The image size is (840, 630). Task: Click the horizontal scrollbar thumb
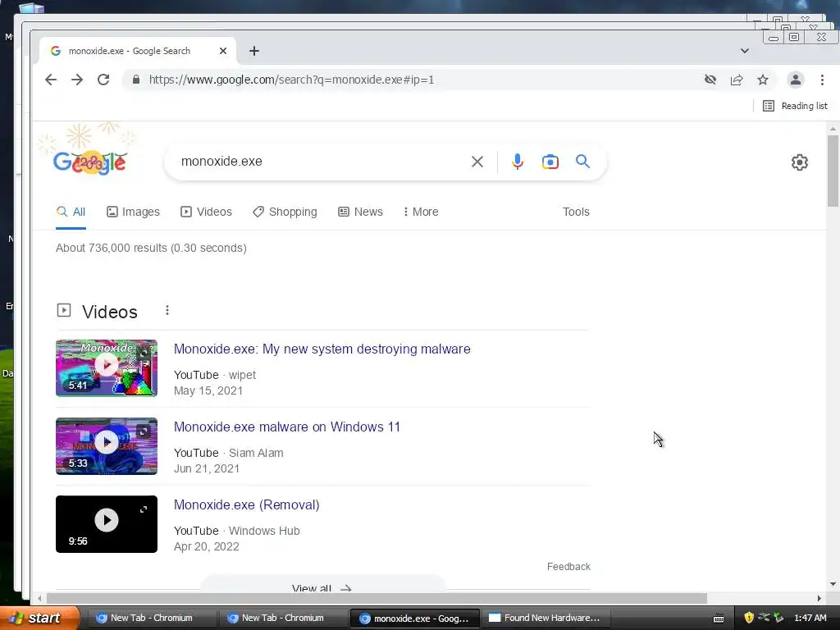(x=377, y=598)
